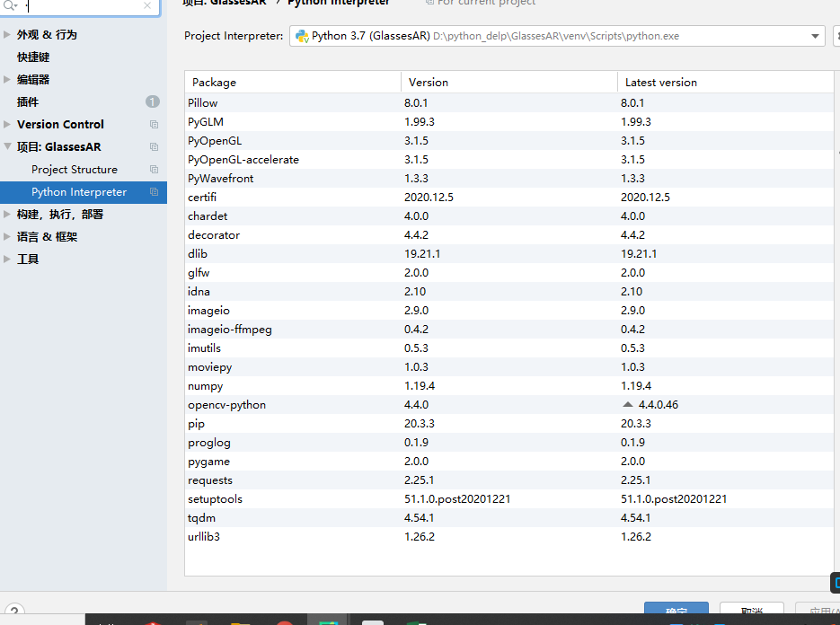
Task: Expand the 构建, 执行, 部署 group
Action: coord(7,215)
